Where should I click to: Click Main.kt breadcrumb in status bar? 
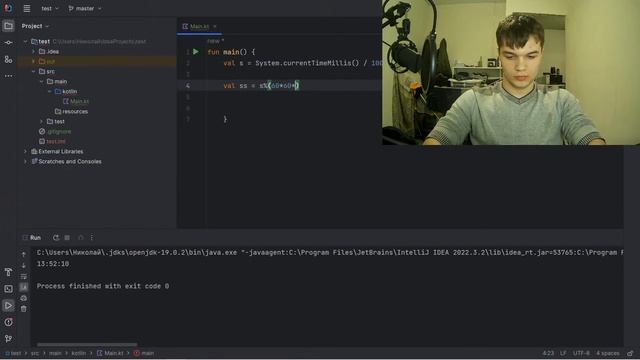[x=110, y=353]
